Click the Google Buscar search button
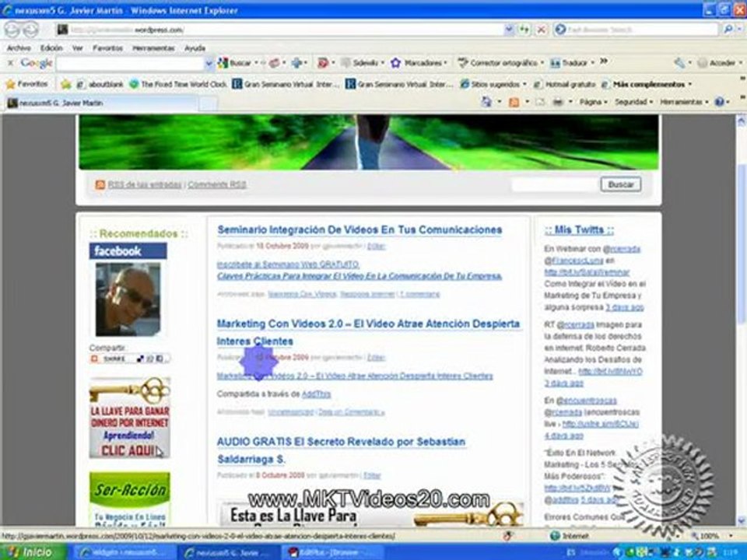 pos(234,63)
